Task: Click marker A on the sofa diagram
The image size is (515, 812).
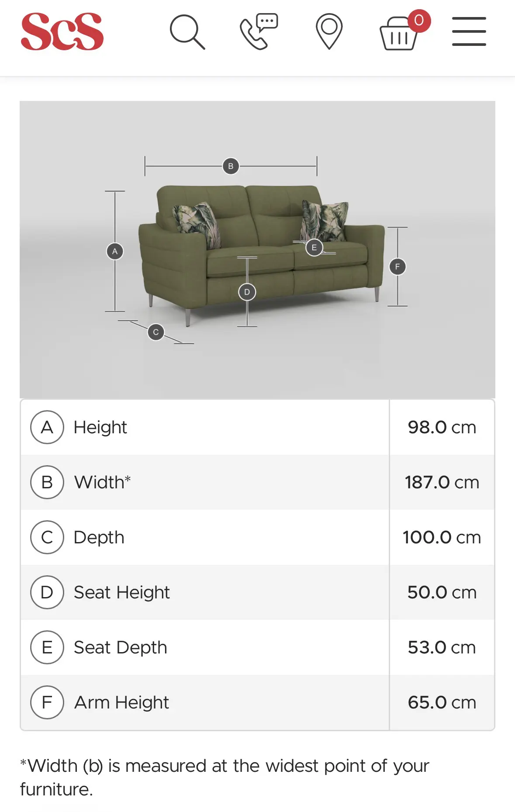Action: point(115,251)
